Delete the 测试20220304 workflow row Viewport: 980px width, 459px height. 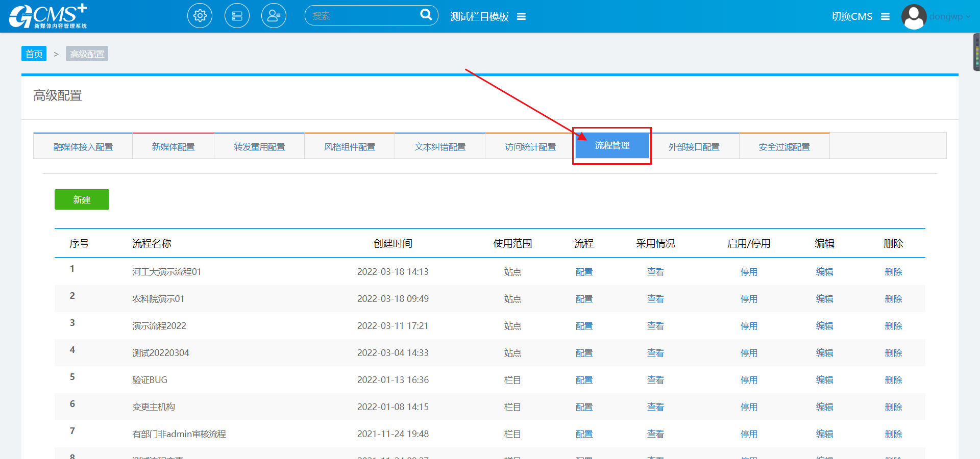[x=893, y=353]
